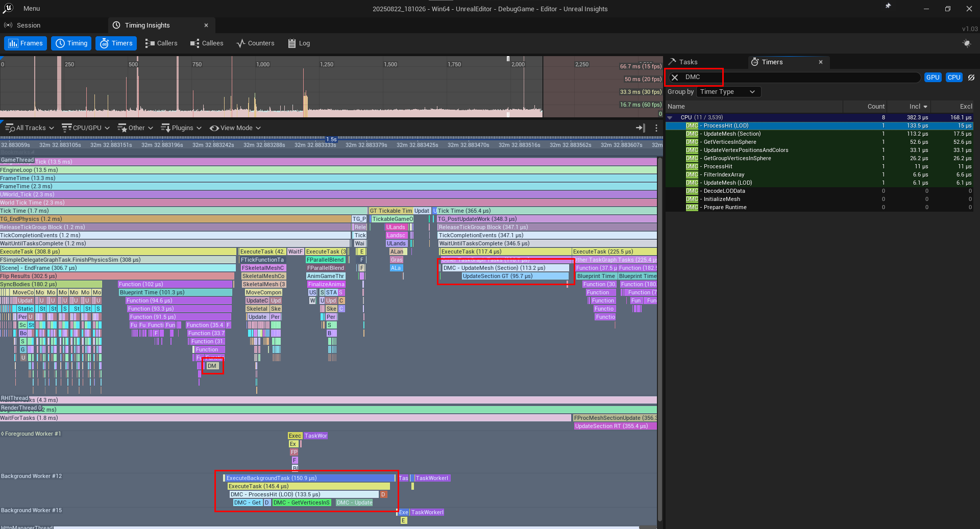The image size is (980, 529).
Task: Toggle the GPU timer filter
Action: click(933, 78)
